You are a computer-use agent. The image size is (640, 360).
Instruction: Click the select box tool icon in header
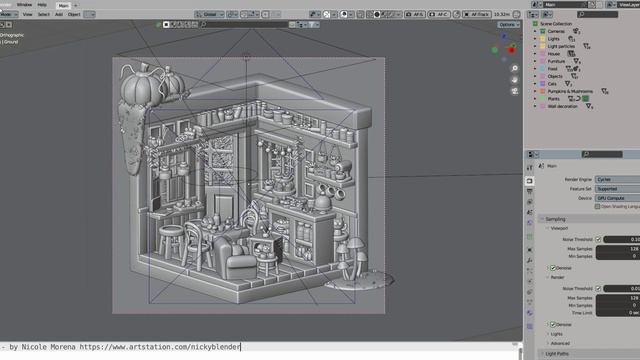(166, 25)
